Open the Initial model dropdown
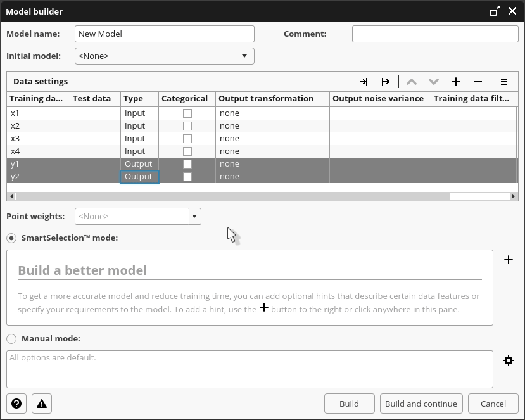The image size is (525, 420). point(165,56)
